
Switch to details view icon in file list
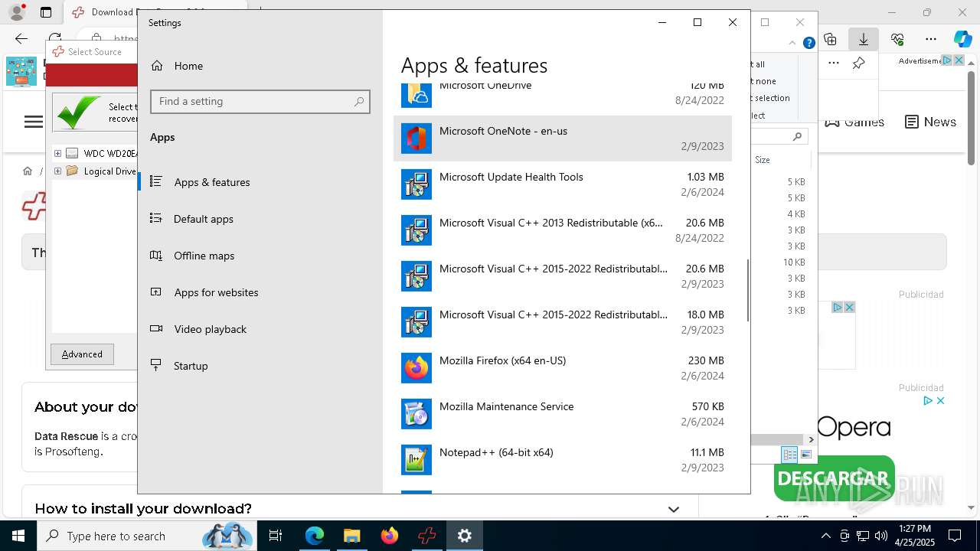coord(789,455)
